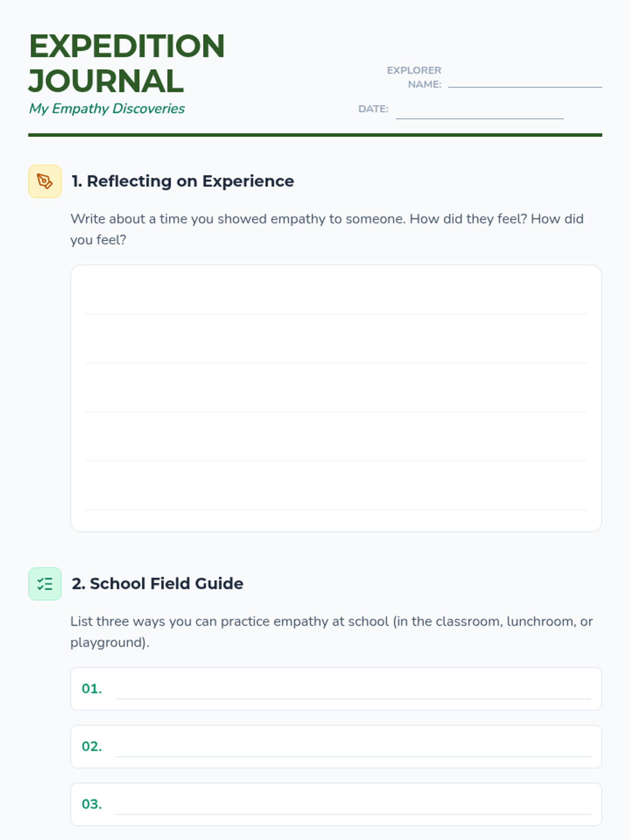The image size is (630, 840).
Task: Click the checklist icon beside School Field Guide
Action: [45, 584]
